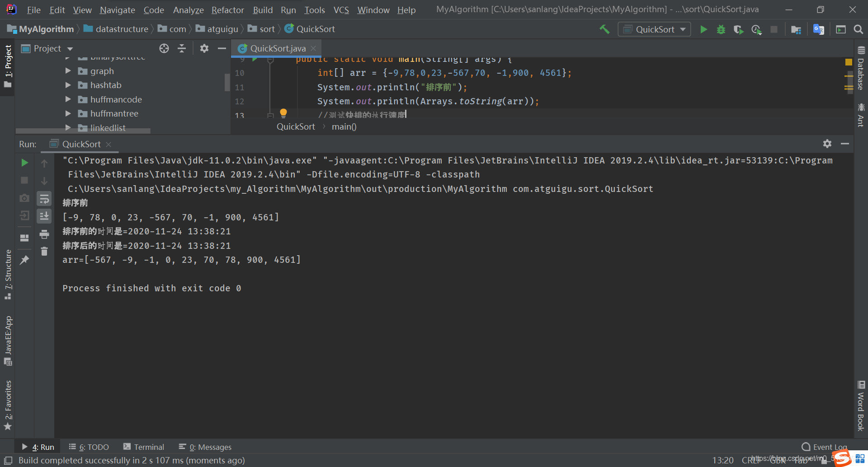The width and height of the screenshot is (868, 467).
Task: Click the Stop icon in the Run panel
Action: [25, 180]
